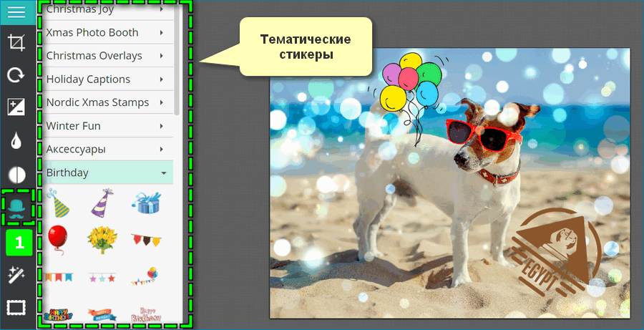Expand the Winter Fun category
644x330 pixels.
(106, 126)
